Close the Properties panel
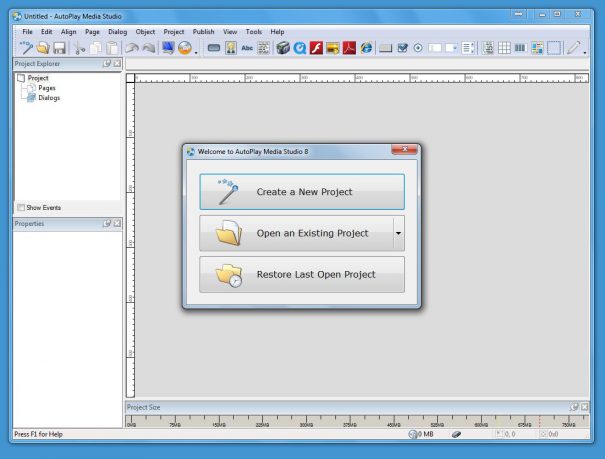605x459 pixels. (117, 223)
